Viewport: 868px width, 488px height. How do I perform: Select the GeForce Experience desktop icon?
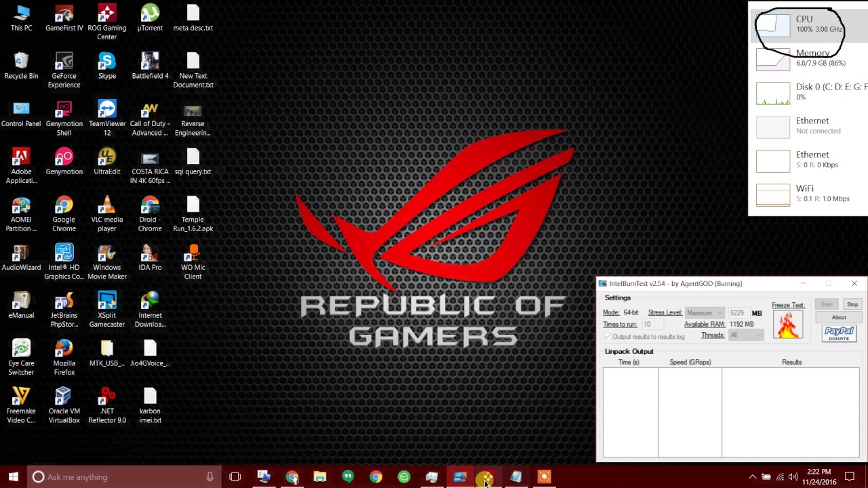point(64,70)
